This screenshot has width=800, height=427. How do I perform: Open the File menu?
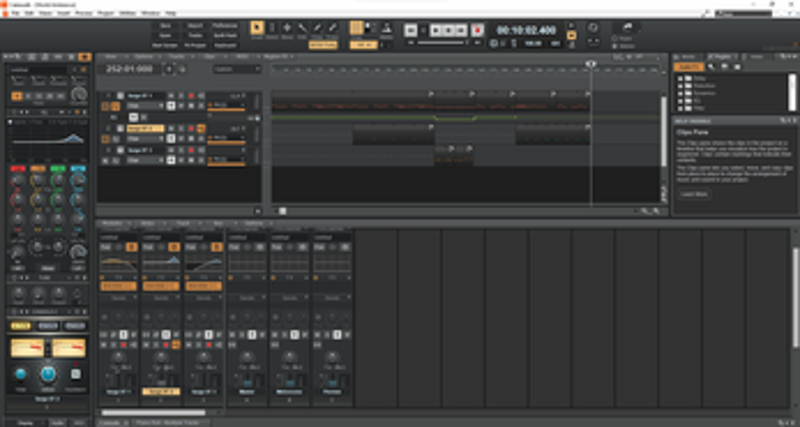(15, 13)
